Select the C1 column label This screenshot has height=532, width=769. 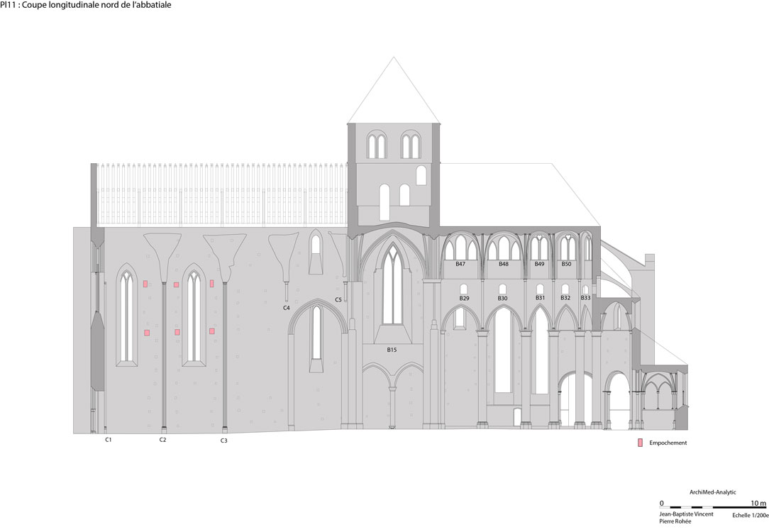109,440
